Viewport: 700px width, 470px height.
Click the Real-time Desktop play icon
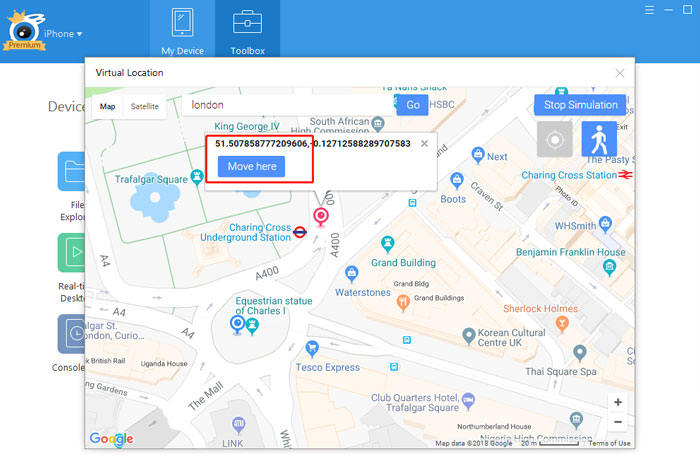[71, 252]
